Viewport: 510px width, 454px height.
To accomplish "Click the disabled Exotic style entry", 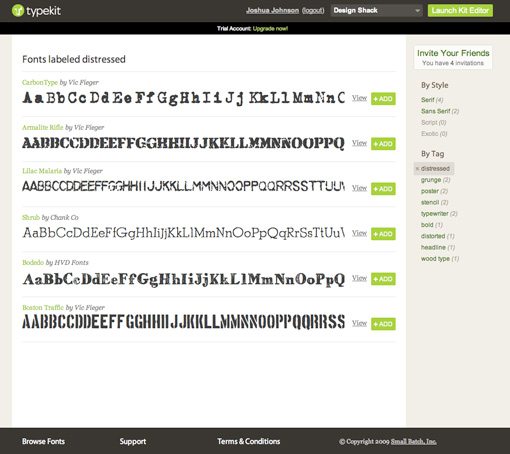I will click(x=434, y=134).
